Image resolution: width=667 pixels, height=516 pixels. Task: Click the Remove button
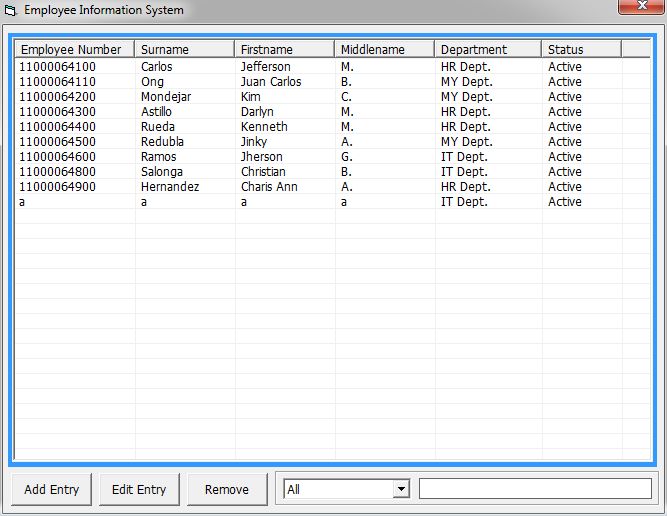click(227, 490)
